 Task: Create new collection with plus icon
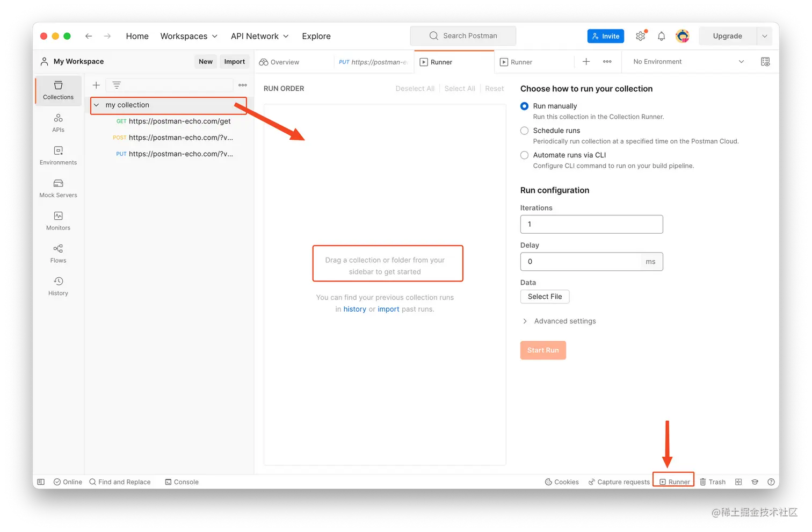tap(96, 85)
